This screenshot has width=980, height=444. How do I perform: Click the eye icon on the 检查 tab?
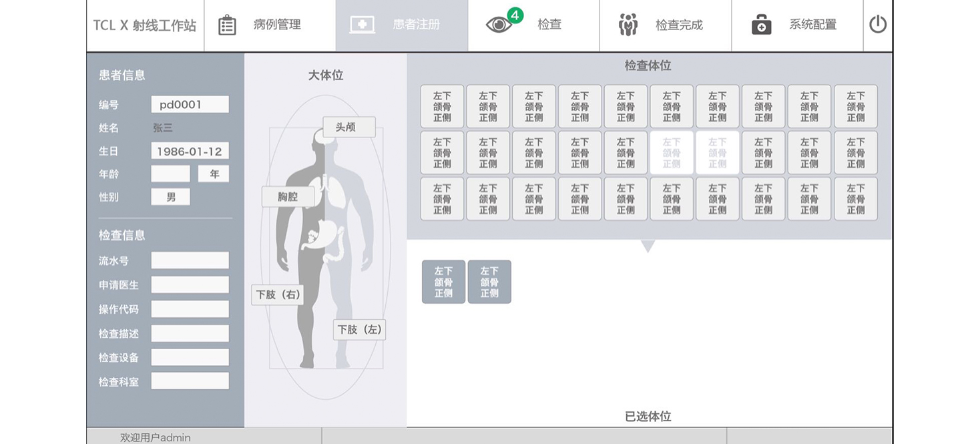click(x=500, y=25)
